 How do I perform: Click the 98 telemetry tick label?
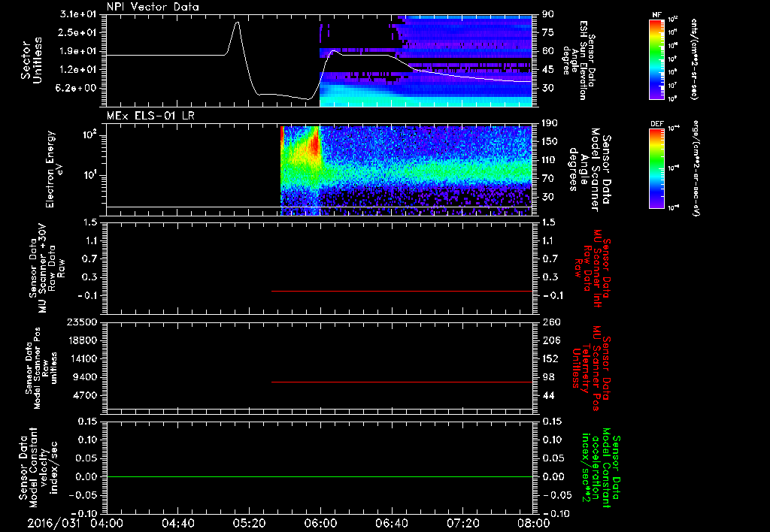(x=548, y=377)
